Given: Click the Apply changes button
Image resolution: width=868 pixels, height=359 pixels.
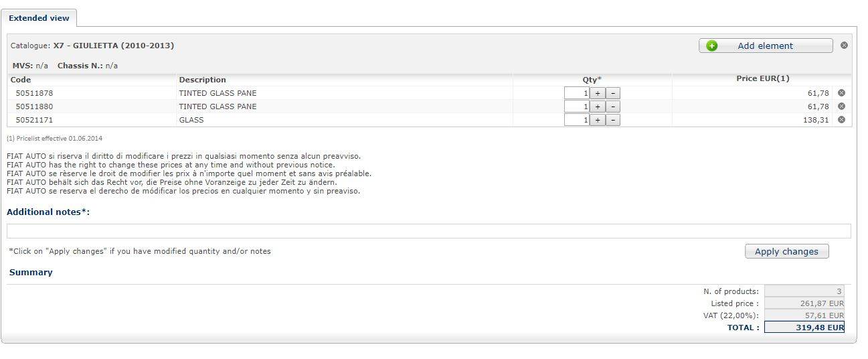Looking at the screenshot, I should [786, 251].
